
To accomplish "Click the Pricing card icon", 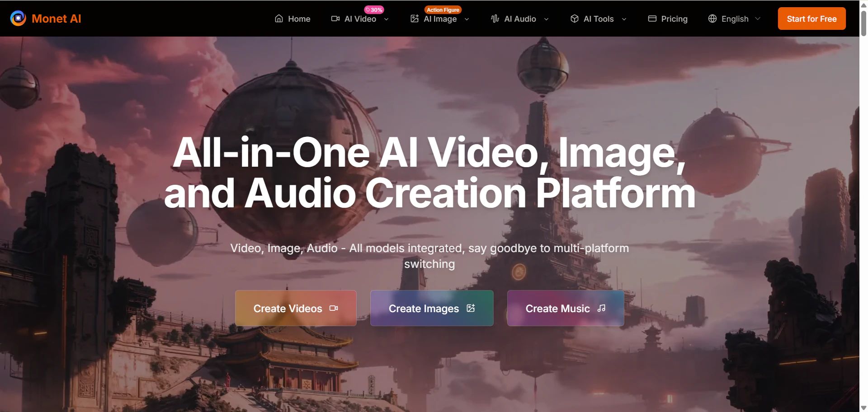I will (652, 19).
